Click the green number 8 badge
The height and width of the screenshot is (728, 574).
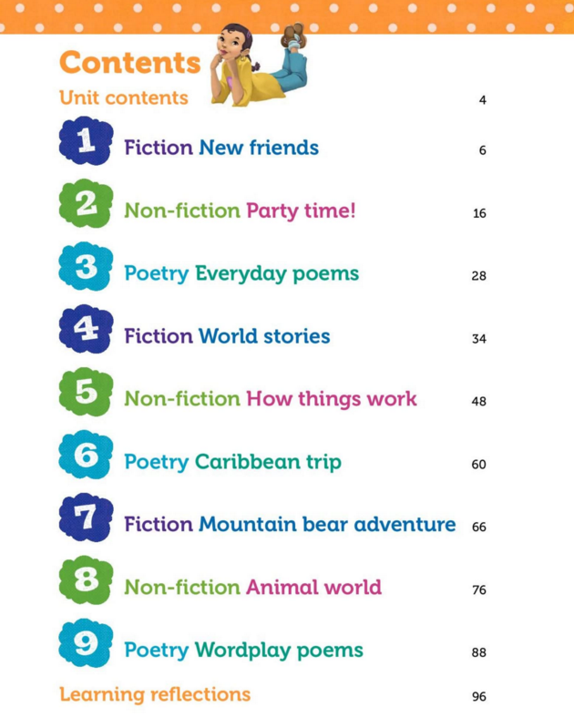[87, 580]
